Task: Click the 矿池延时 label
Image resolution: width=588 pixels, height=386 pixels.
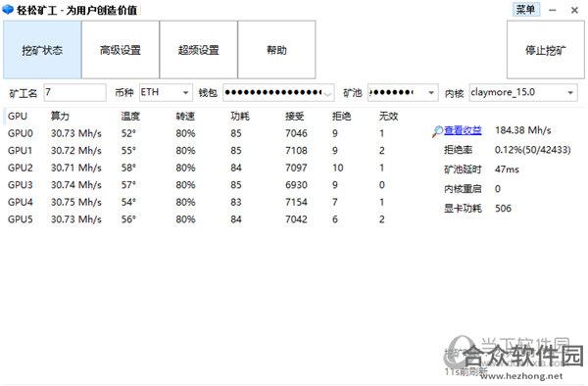Action: point(463,169)
